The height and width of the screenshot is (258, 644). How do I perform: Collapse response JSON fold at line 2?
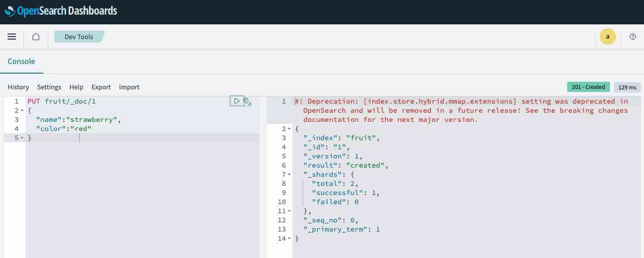pos(289,129)
